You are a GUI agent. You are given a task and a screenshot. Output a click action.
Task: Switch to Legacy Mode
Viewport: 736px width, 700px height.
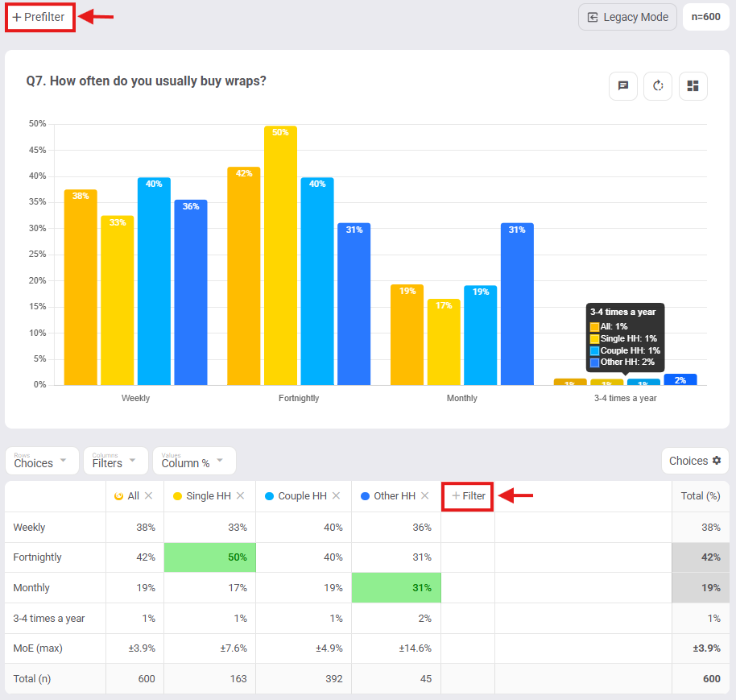627,18
